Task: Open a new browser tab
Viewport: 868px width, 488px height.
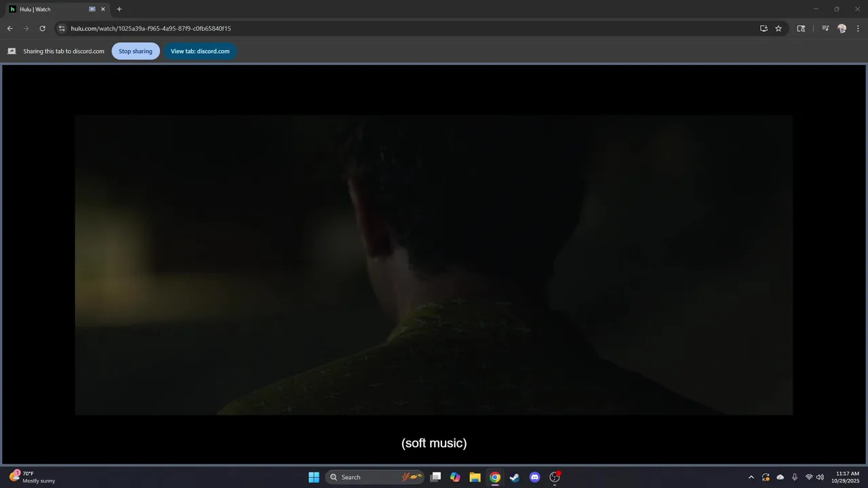Action: [119, 9]
